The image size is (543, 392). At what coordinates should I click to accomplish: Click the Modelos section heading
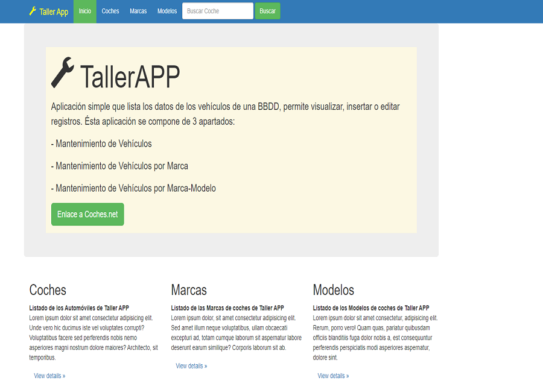pos(333,290)
